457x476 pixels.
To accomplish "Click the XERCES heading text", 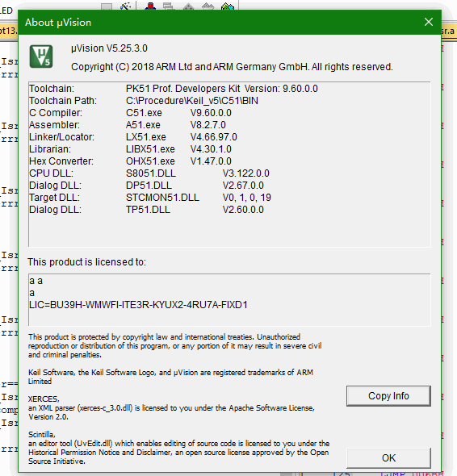I will point(44,399).
